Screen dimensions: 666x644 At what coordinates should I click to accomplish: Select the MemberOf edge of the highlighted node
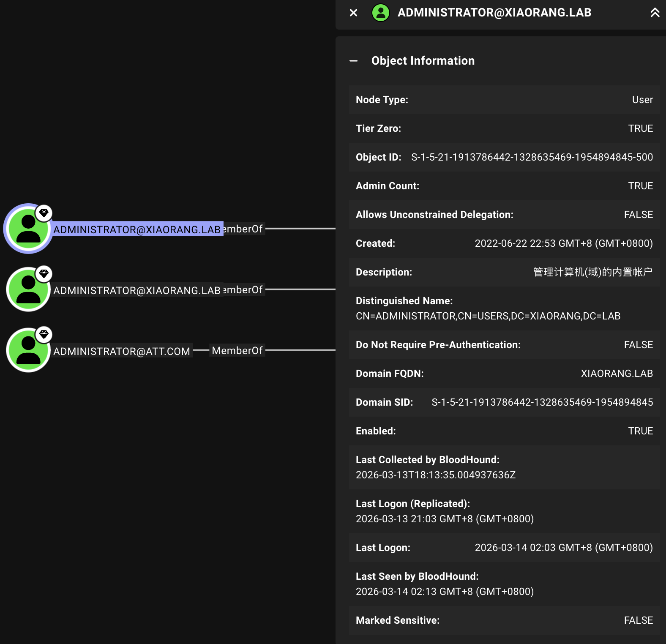pyautogui.click(x=243, y=229)
